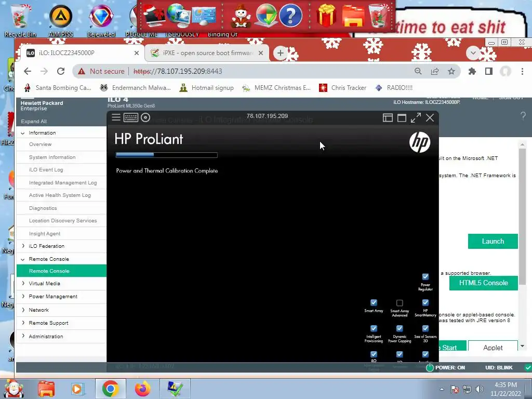
Task: Switch to the iPXE open source tab
Action: [207, 53]
